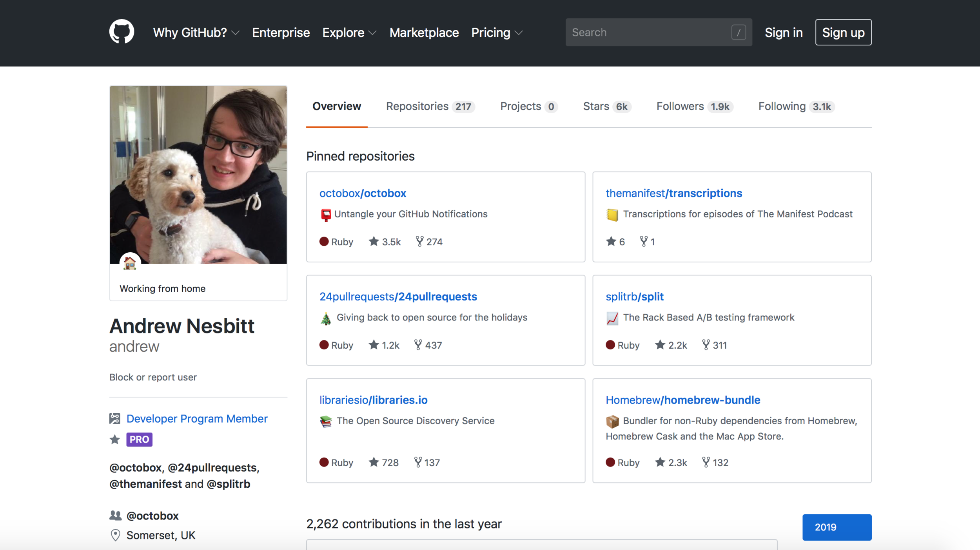Open stargazers of transcriptions showing 6
This screenshot has height=550, width=980.
(615, 242)
